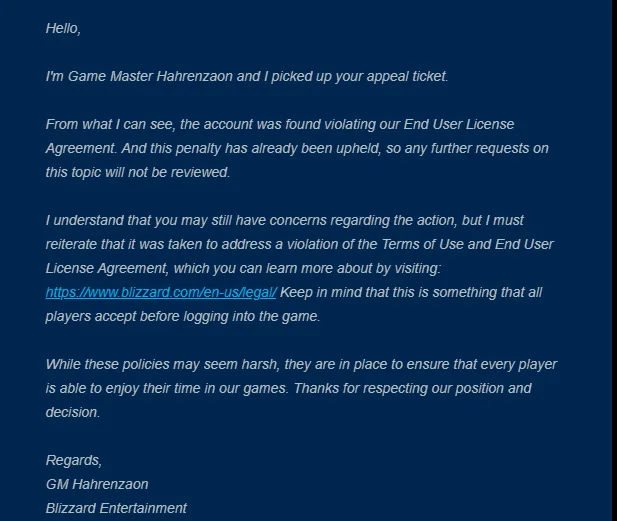The image size is (617, 521).
Task: Click the Game Master Hahrenzaon introduction line
Action: click(247, 76)
